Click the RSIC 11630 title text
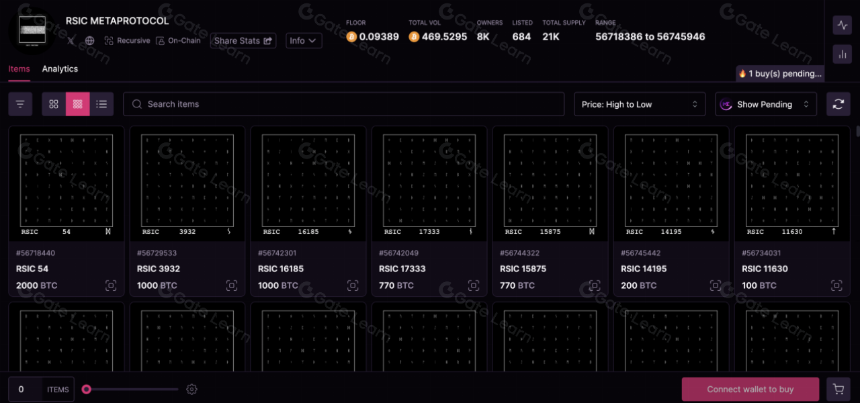 point(765,269)
